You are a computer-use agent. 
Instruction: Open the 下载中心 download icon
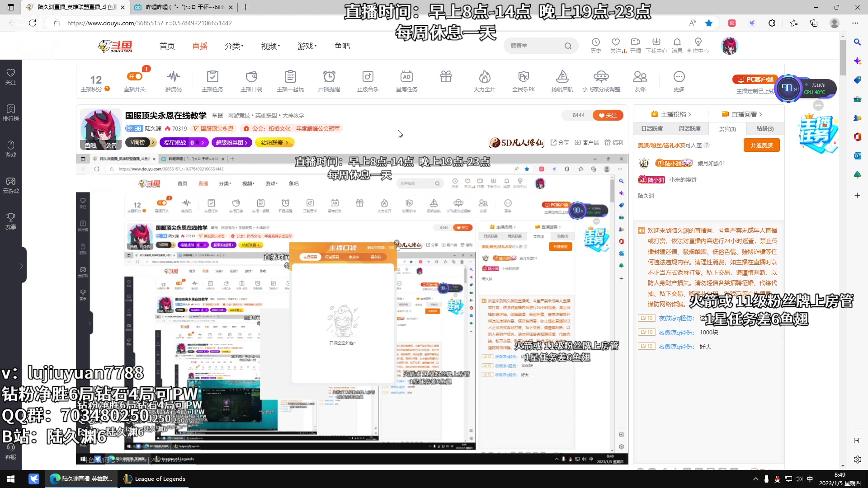(656, 46)
